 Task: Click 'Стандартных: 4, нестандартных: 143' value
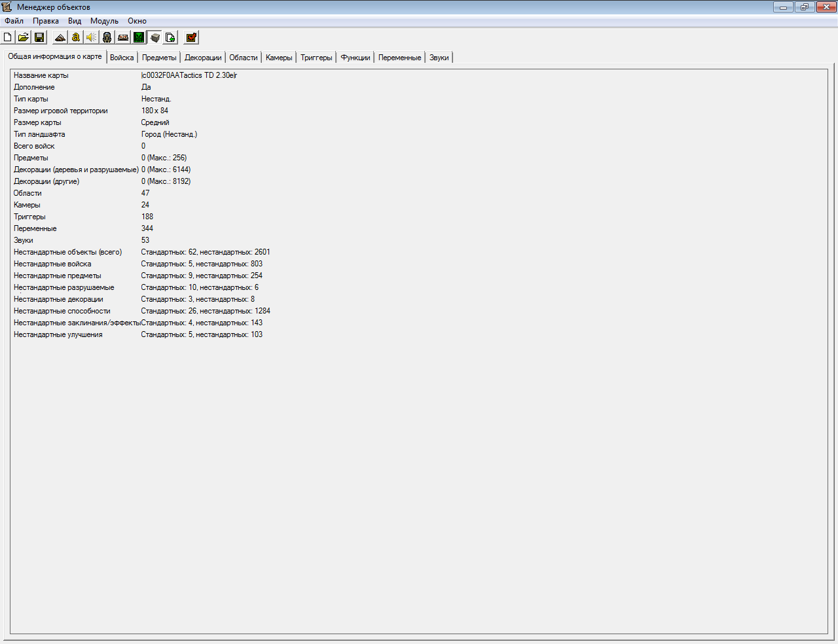[202, 323]
